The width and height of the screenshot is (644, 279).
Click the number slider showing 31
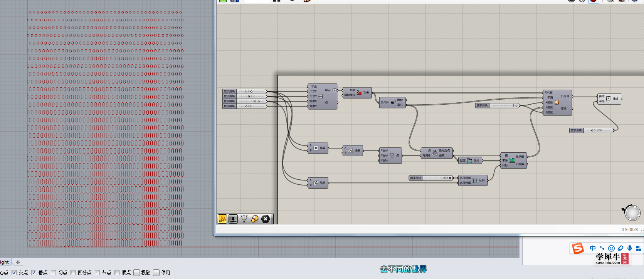click(244, 106)
